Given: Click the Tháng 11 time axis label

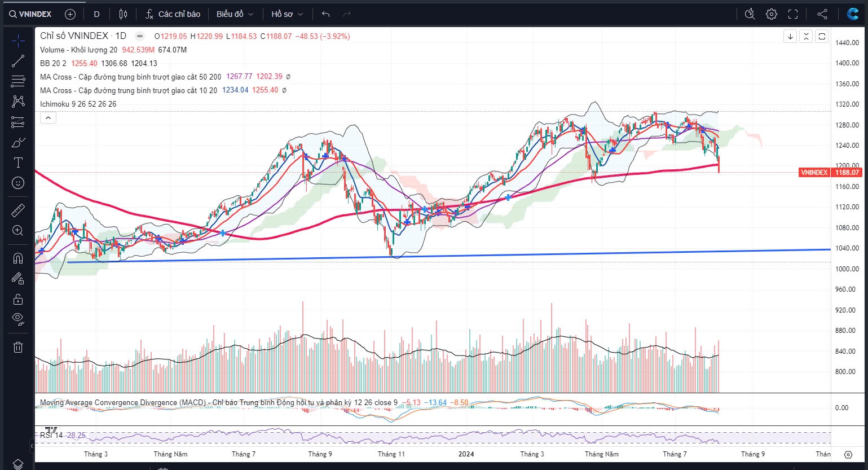Looking at the screenshot, I should pyautogui.click(x=391, y=454).
